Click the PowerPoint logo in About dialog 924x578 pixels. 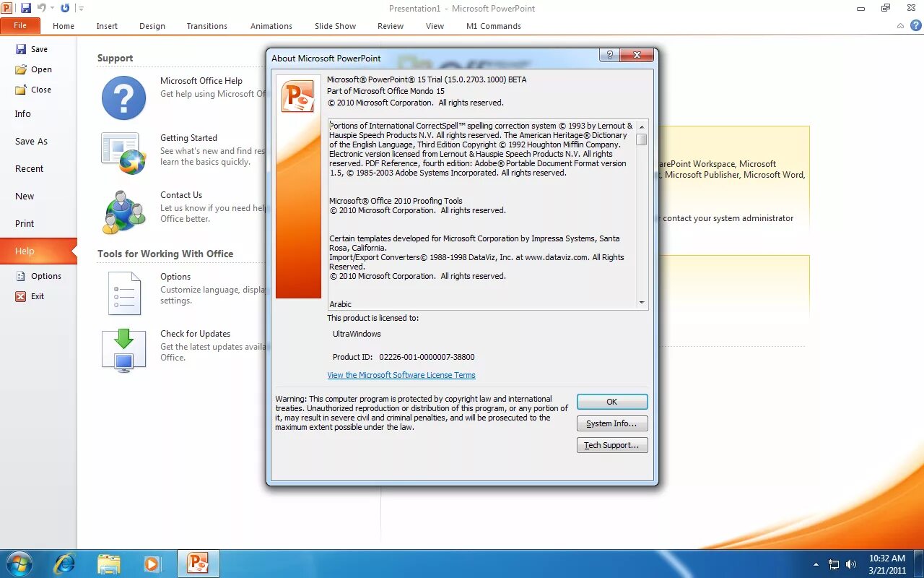coord(298,97)
